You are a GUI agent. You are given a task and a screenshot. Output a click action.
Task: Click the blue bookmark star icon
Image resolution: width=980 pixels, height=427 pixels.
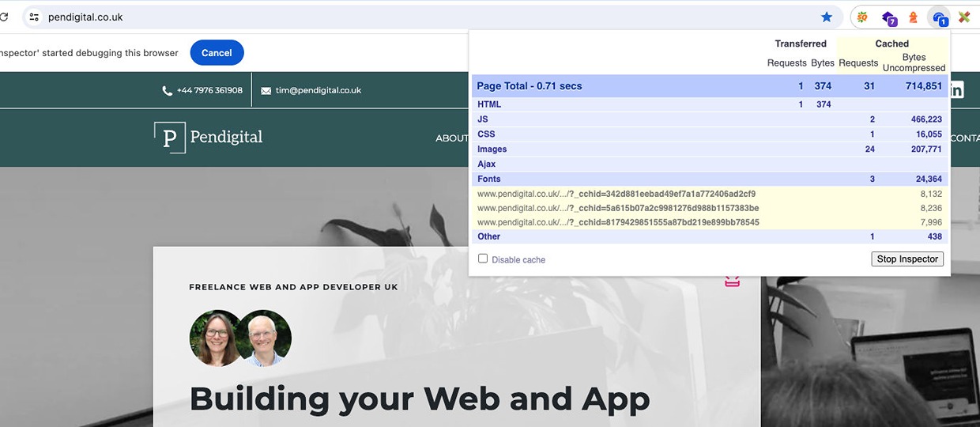tap(827, 17)
